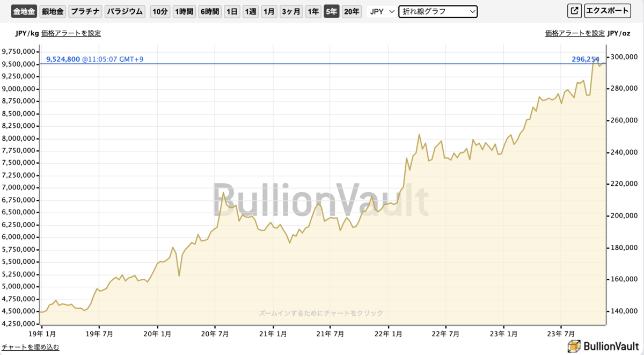Screen dimensions: 644x355
Task: Click the 22年 1月 axis label
Action: pyautogui.click(x=389, y=334)
